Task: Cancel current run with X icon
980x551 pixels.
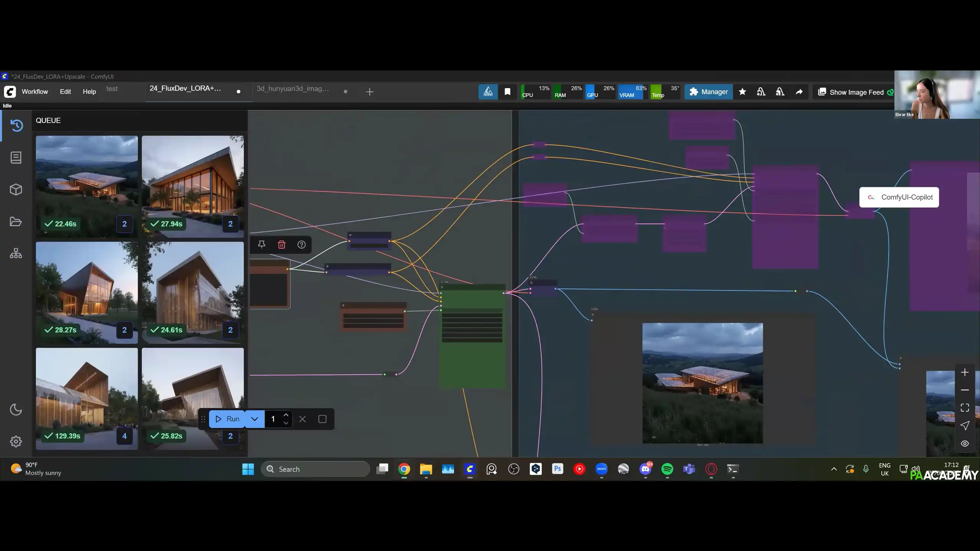Action: pos(303,419)
